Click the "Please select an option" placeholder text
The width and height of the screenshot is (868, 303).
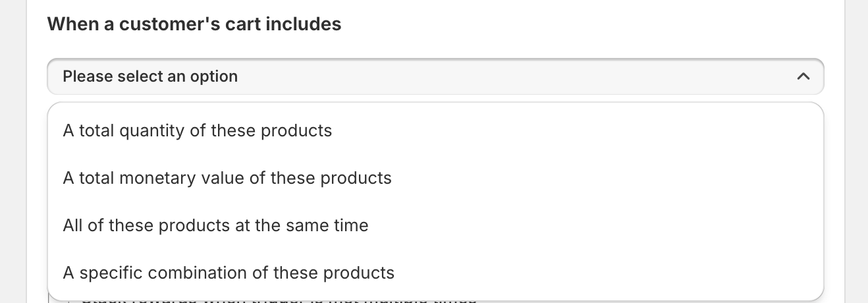pyautogui.click(x=150, y=76)
